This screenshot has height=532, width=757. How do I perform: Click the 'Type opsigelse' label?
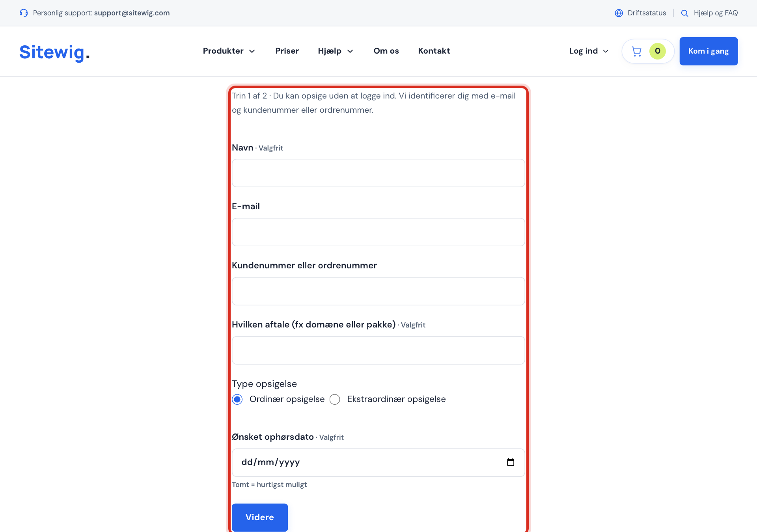(264, 384)
